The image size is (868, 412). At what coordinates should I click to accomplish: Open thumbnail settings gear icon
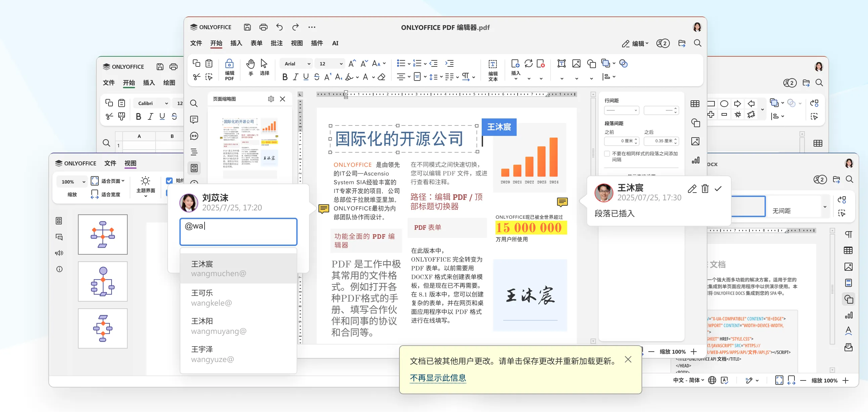271,99
